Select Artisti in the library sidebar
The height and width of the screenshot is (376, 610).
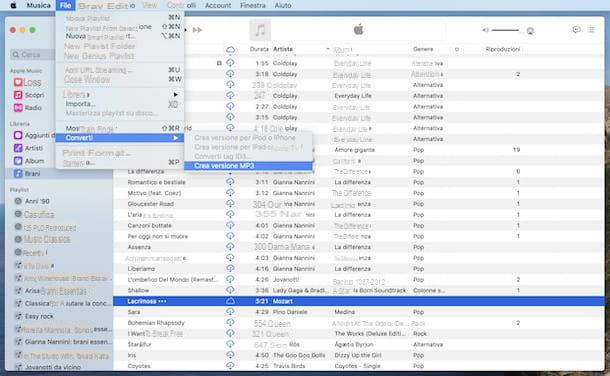34,148
